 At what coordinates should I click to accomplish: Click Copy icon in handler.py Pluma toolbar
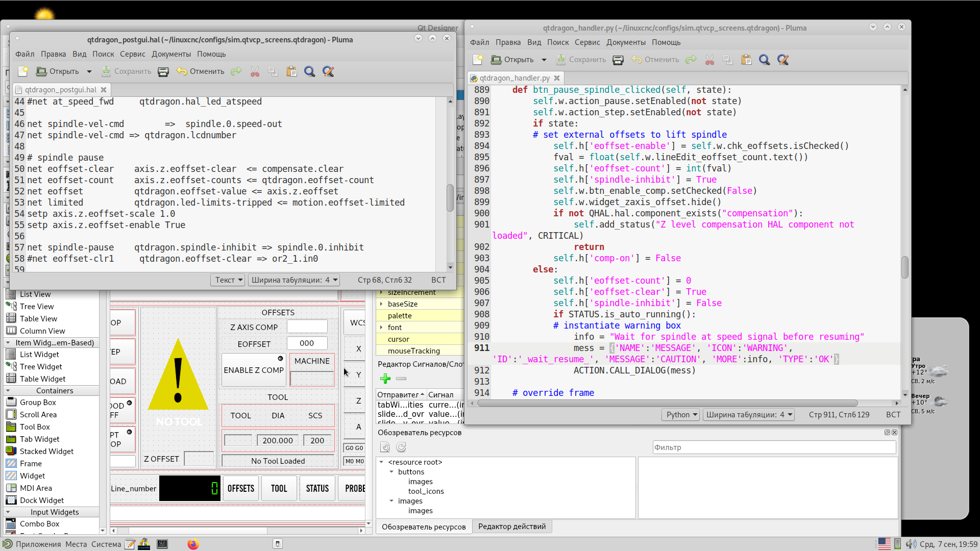click(728, 60)
